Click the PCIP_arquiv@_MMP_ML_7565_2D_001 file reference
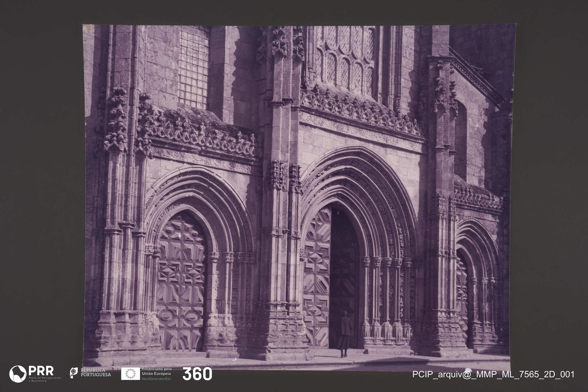Viewport: 588px width, 392px height. point(493,374)
